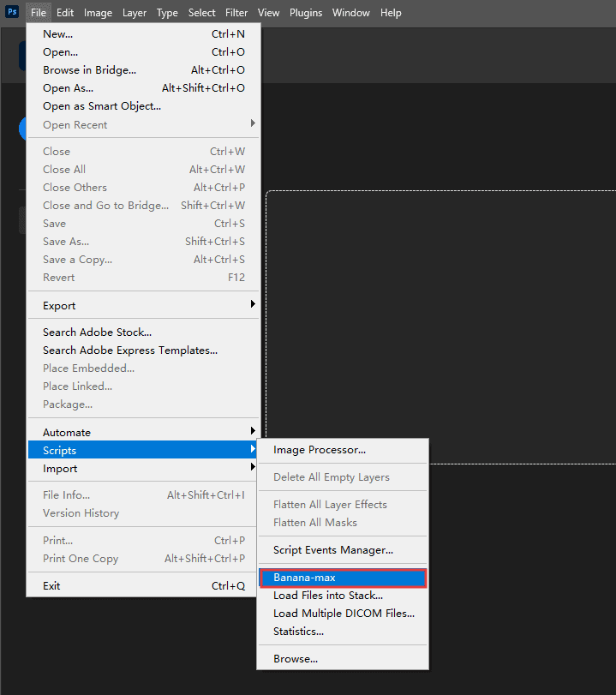Click the Version History entry
Screen dimensions: 616x695
click(x=143, y=513)
